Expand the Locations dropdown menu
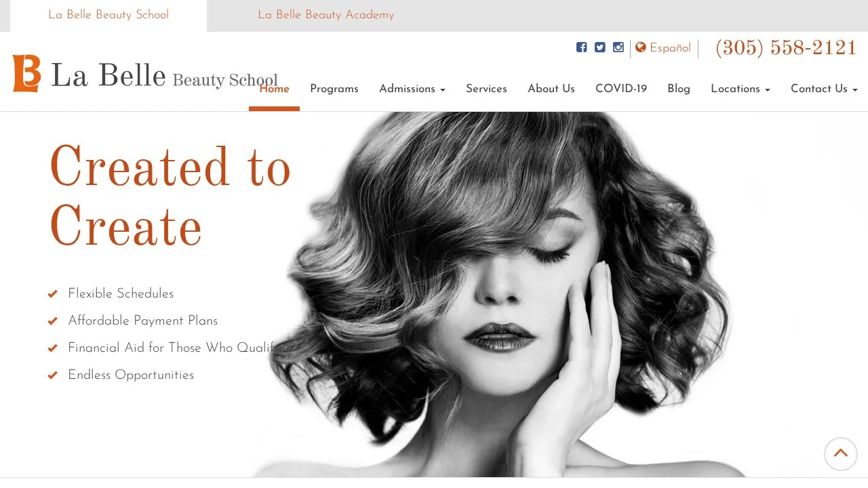Viewport: 868px width, 488px height. (x=741, y=89)
